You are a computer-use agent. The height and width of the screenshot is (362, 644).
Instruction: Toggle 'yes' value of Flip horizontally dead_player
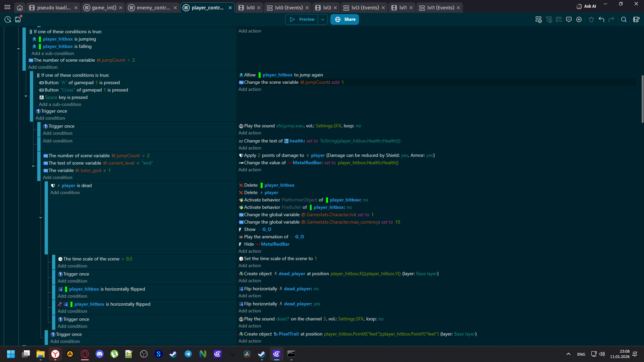pos(317,304)
